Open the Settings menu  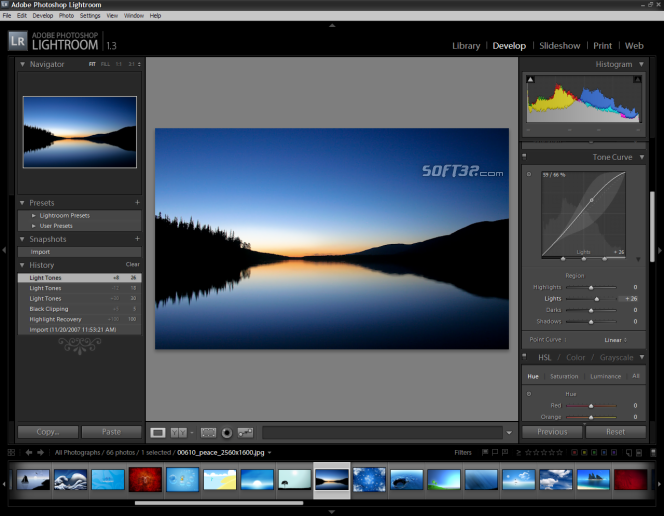90,16
